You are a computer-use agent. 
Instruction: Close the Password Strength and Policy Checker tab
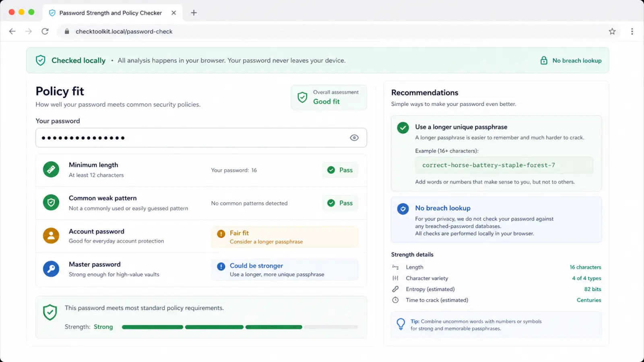tap(174, 13)
